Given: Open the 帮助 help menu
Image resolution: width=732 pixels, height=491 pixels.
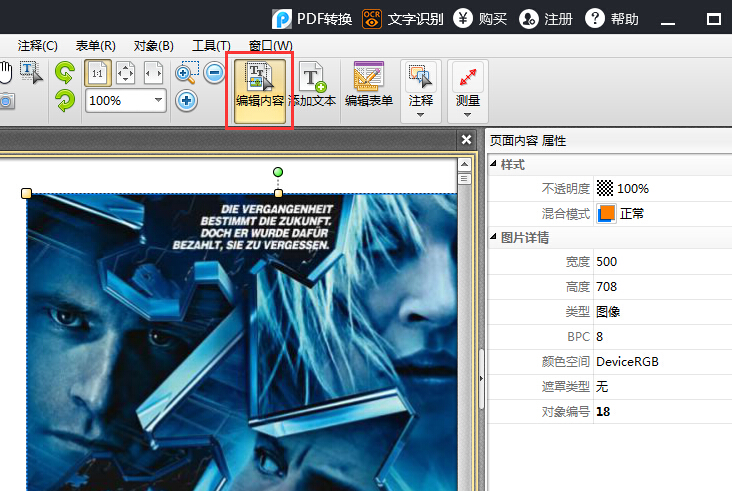Looking at the screenshot, I should (x=612, y=19).
